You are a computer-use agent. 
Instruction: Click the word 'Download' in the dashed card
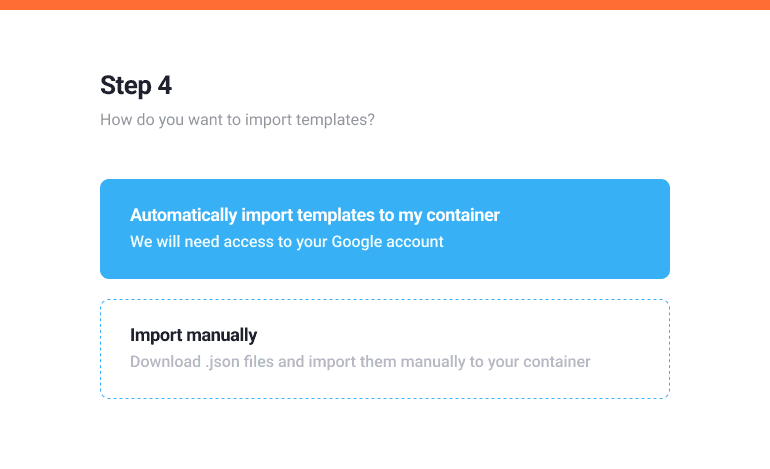click(163, 361)
